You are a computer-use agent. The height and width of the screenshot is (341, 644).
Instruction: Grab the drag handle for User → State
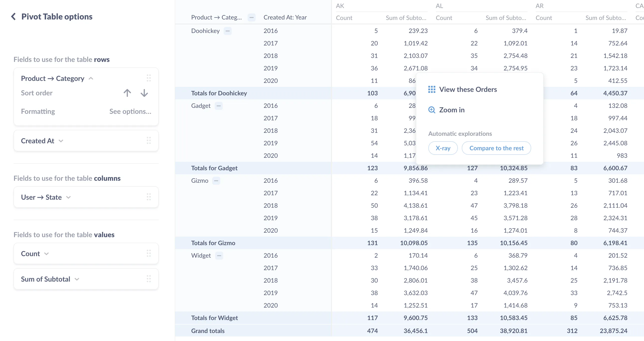(149, 197)
